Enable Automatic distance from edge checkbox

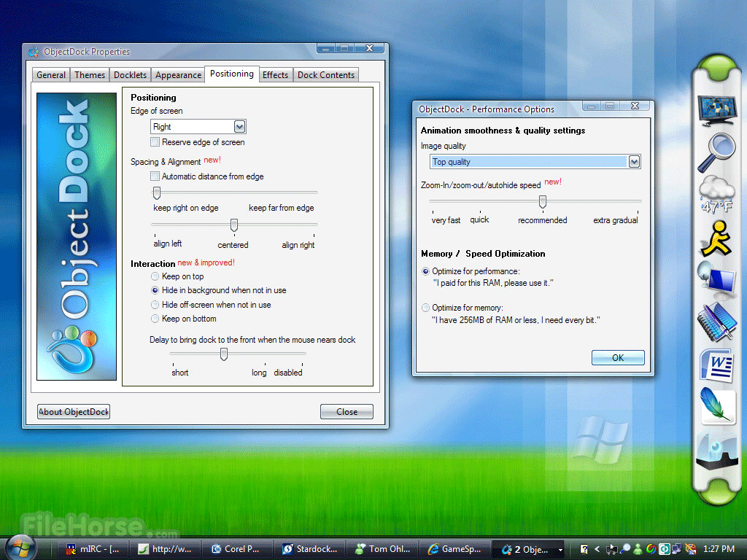click(155, 176)
